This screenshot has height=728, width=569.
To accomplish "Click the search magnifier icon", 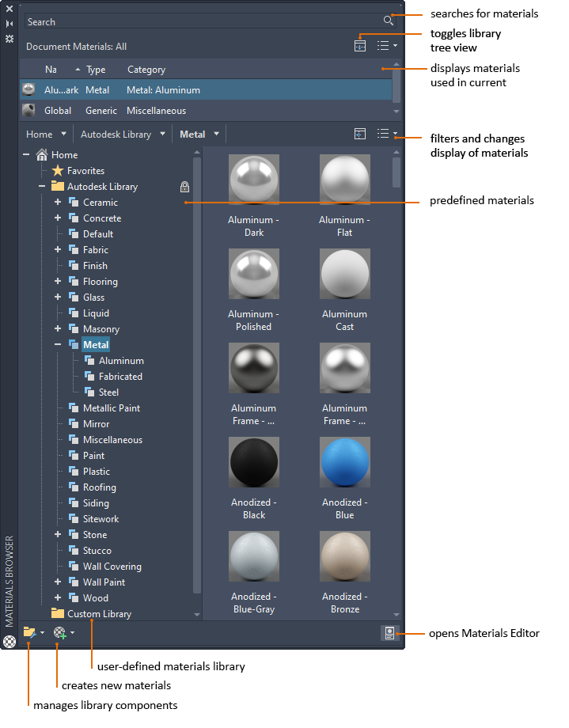I will (x=389, y=21).
